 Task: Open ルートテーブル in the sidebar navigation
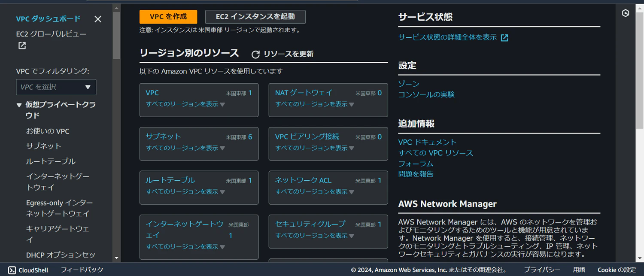point(51,161)
